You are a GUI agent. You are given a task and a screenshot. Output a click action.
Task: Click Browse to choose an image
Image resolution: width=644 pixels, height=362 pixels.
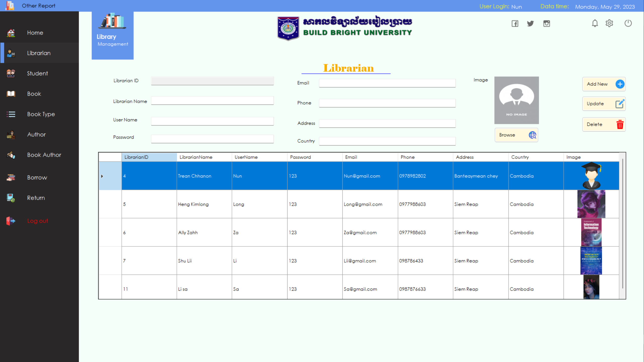(516, 135)
